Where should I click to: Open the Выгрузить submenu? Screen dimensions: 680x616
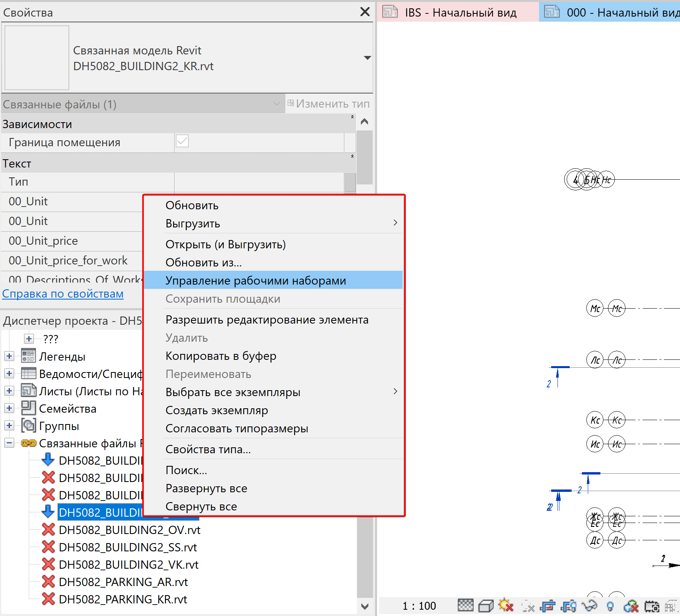tap(273, 223)
